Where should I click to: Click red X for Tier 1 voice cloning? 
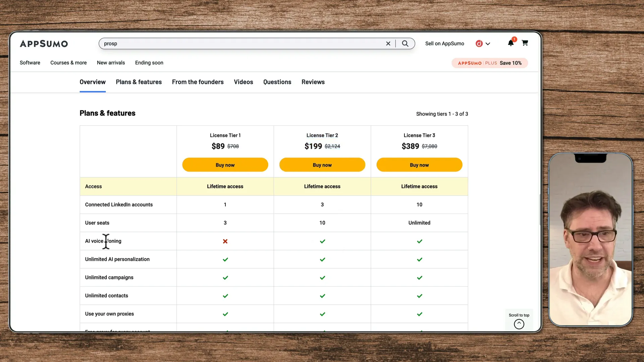(225, 241)
